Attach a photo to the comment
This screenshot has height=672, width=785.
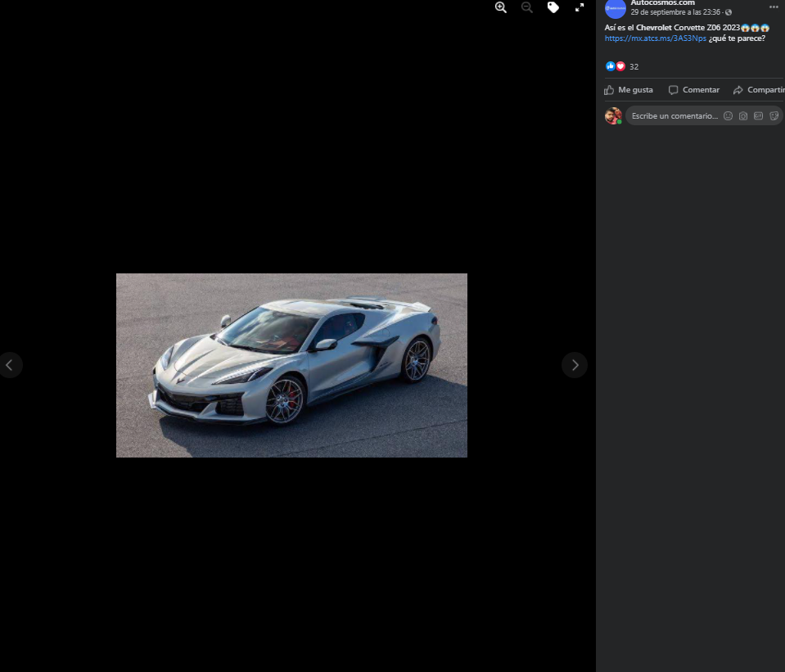743,115
